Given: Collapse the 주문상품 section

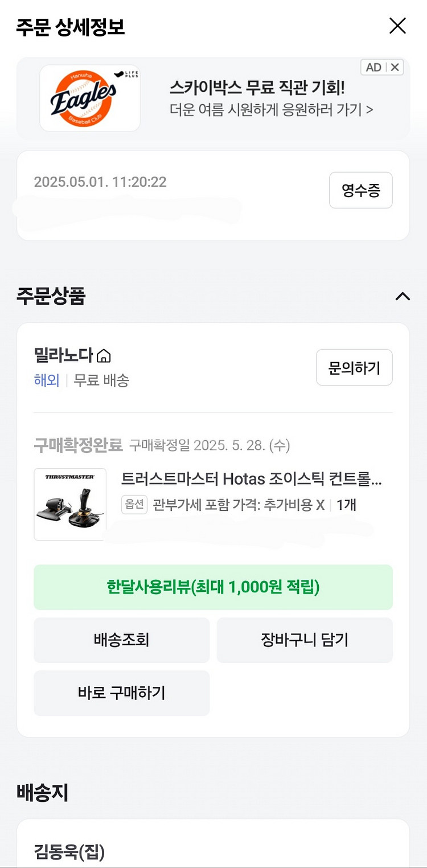Looking at the screenshot, I should pyautogui.click(x=402, y=296).
